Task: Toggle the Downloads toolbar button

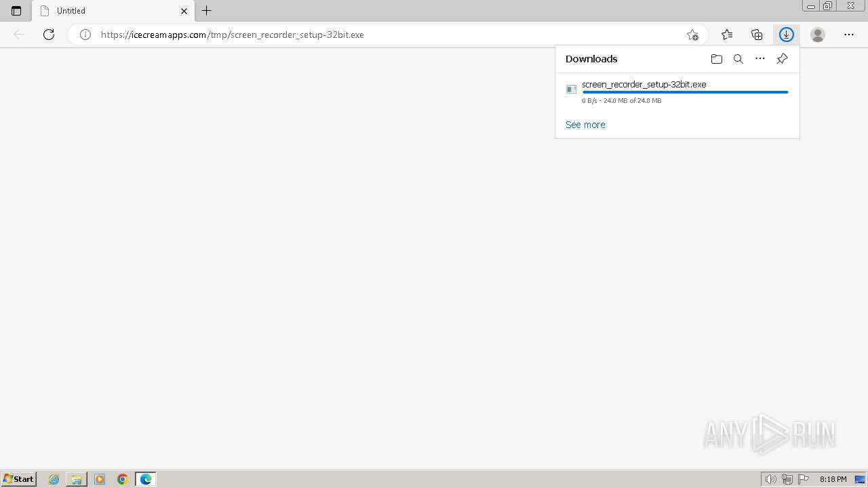Action: [787, 35]
